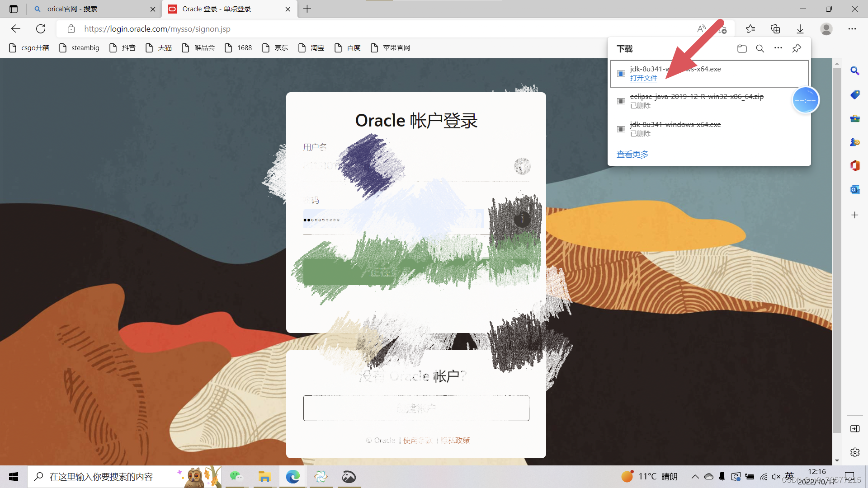Image resolution: width=868 pixels, height=488 pixels.
Task: Open more options in downloads panel
Action: click(778, 48)
